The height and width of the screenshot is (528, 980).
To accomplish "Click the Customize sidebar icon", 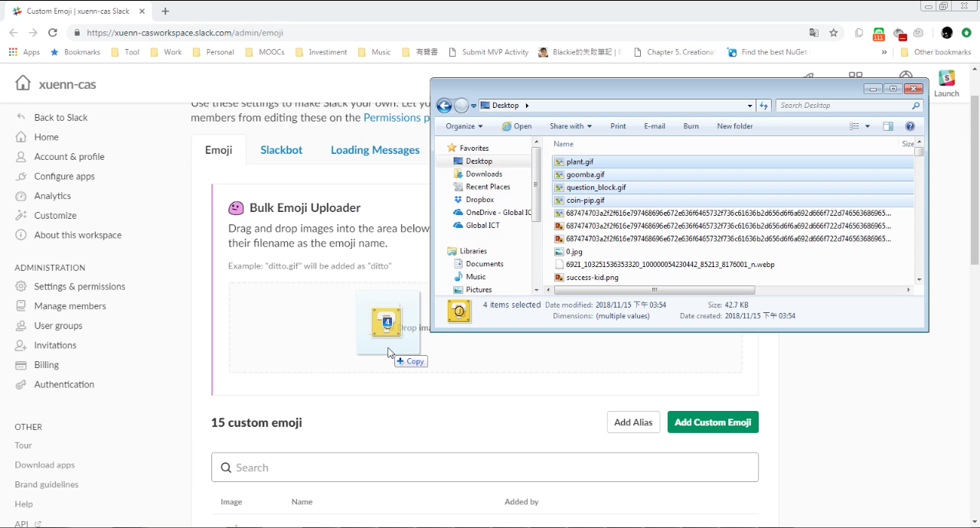I will (x=21, y=216).
